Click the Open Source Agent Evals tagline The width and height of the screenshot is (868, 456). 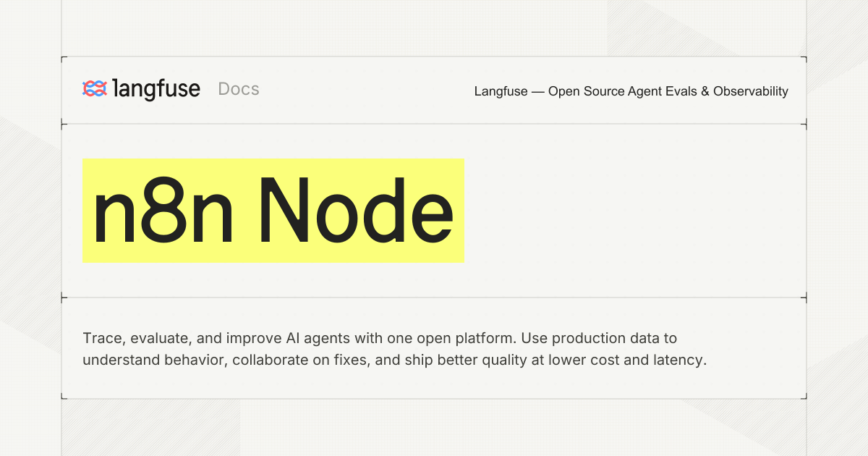631,91
